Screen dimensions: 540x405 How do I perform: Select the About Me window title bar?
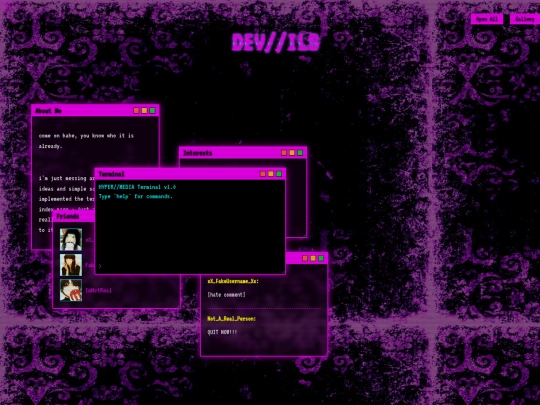[x=95, y=111]
